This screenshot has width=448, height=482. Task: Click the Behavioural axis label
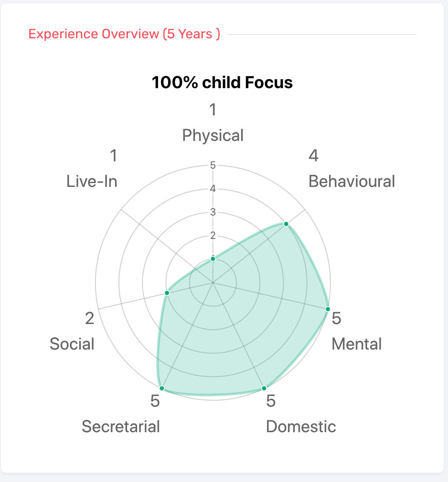pos(352,181)
